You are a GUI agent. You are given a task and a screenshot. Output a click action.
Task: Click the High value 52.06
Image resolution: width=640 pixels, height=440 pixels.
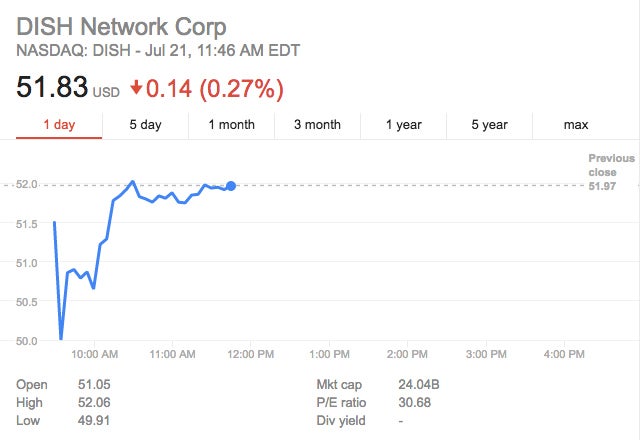point(94,402)
